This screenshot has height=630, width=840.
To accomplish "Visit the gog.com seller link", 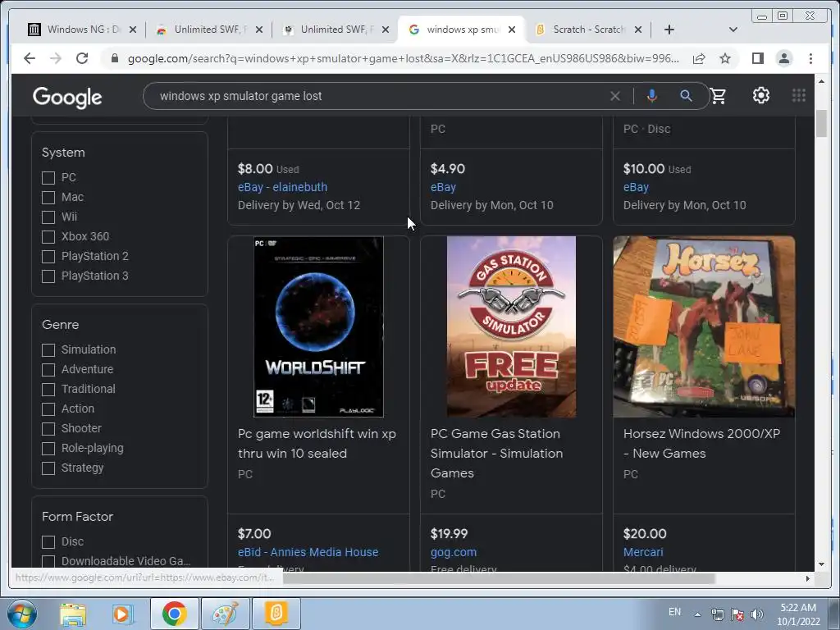I will (x=453, y=552).
